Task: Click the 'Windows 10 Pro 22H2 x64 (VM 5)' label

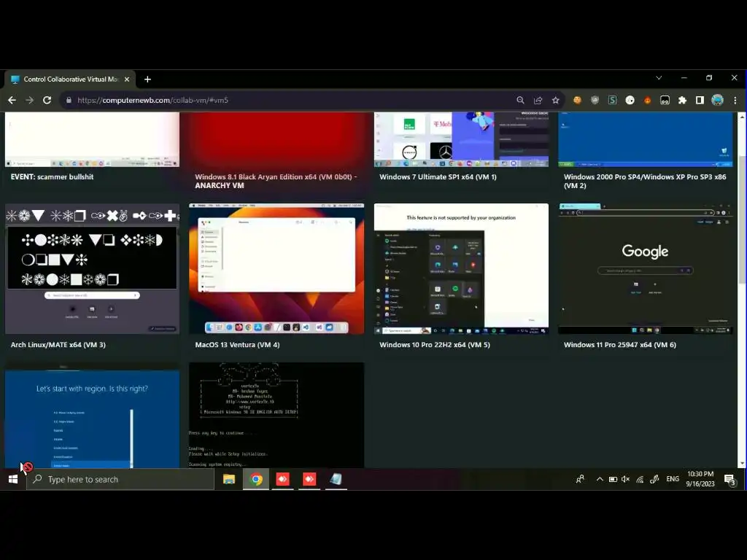Action: pos(435,345)
